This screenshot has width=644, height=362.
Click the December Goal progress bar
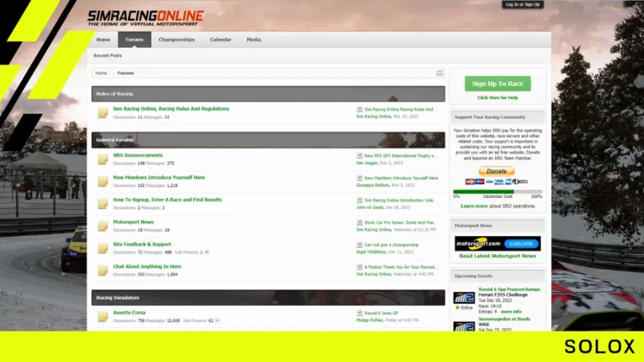497,192
